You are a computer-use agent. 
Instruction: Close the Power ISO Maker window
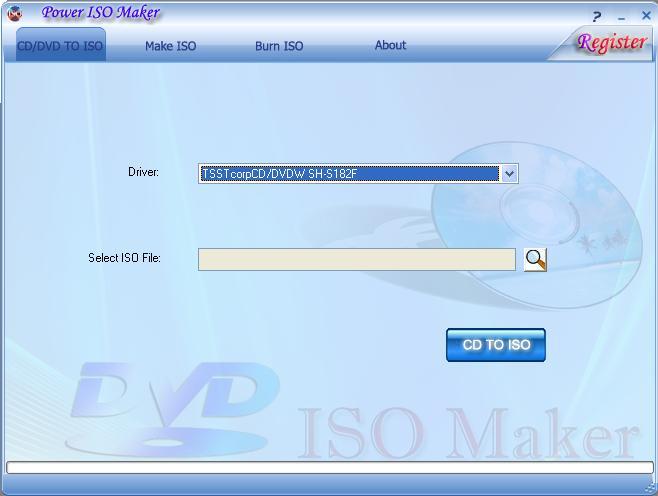coord(646,16)
